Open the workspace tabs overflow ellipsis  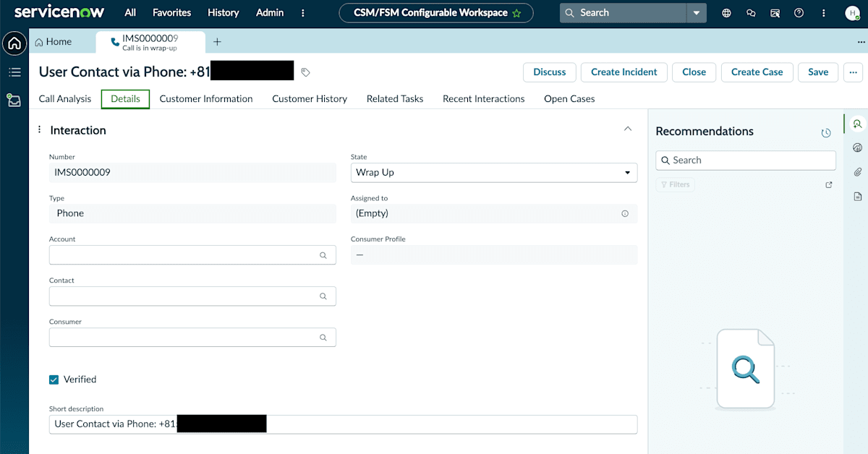[861, 42]
